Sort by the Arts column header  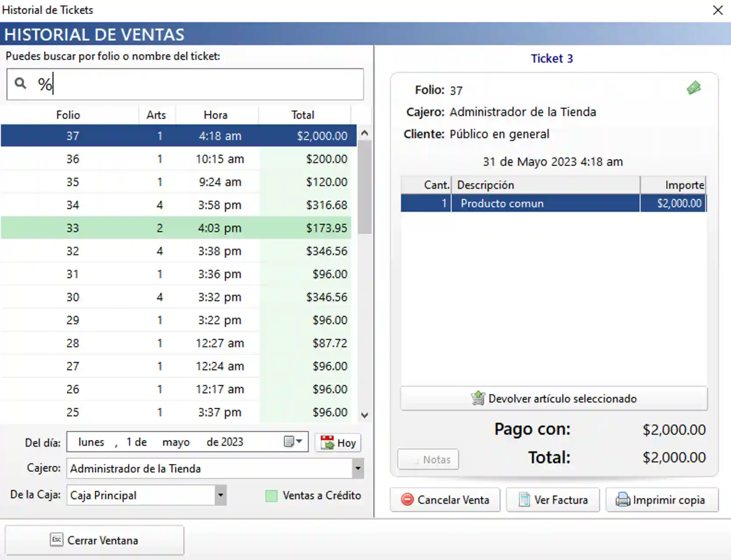157,115
